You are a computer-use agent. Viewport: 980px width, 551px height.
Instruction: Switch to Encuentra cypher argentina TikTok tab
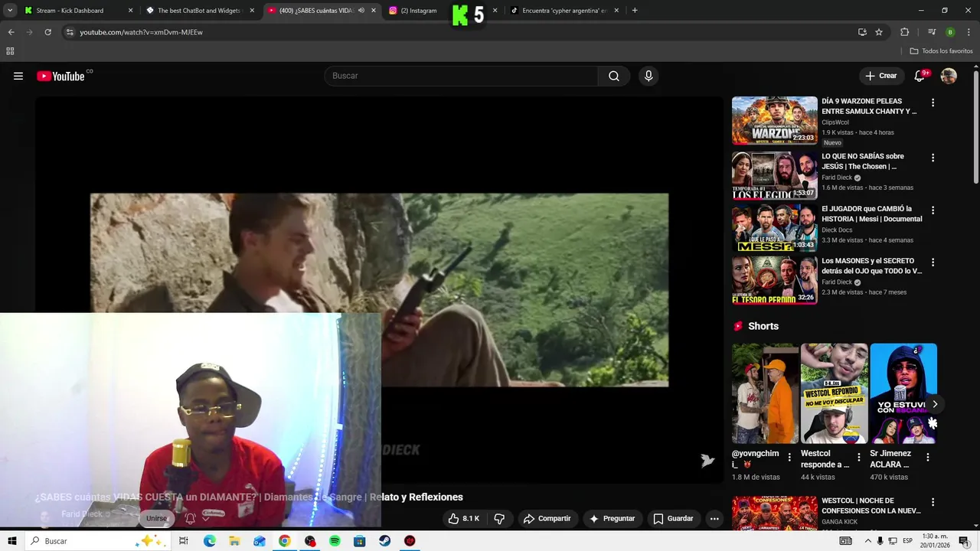click(x=564, y=11)
